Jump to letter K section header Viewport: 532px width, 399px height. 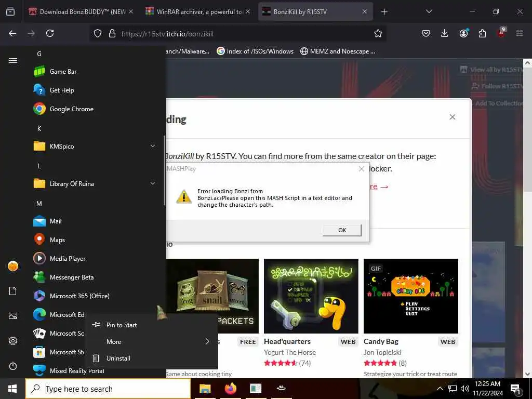click(x=39, y=129)
